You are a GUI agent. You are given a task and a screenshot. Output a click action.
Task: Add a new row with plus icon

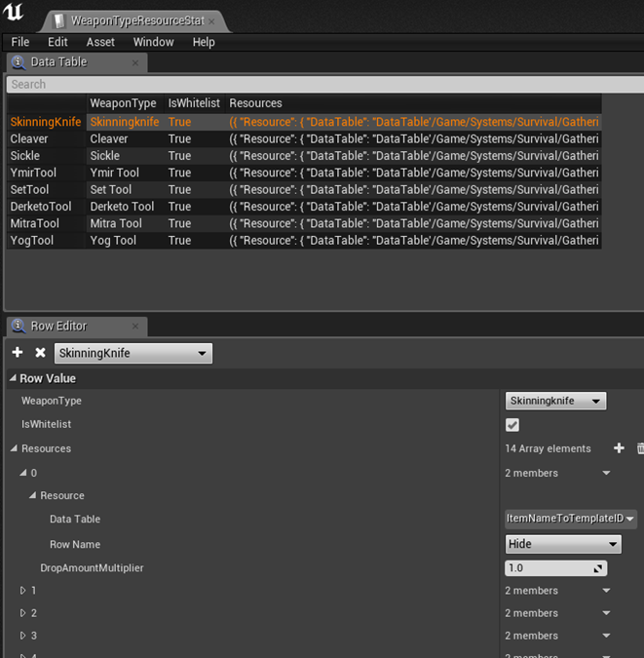tap(18, 353)
